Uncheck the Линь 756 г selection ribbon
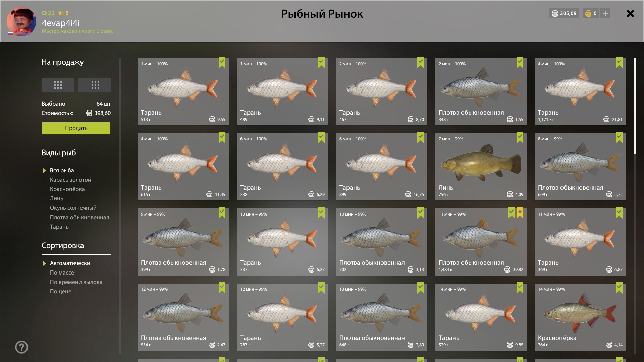Image resolution: width=644 pixels, height=362 pixels. point(520,137)
